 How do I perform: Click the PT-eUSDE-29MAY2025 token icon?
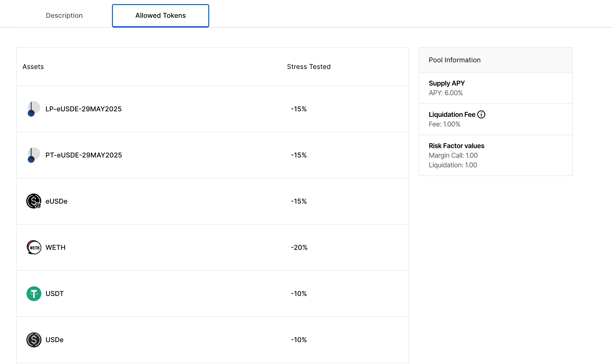[x=34, y=155]
